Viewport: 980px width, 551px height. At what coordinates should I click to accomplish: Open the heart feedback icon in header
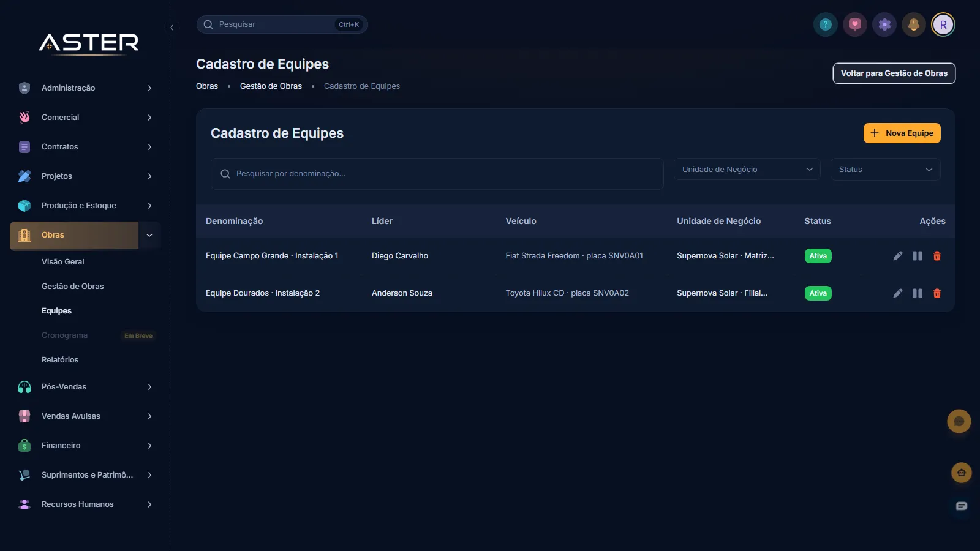855,24
